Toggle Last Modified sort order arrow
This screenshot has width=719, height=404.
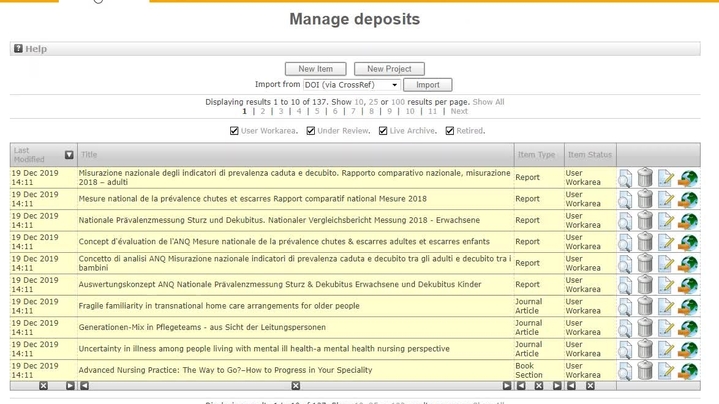tap(69, 155)
